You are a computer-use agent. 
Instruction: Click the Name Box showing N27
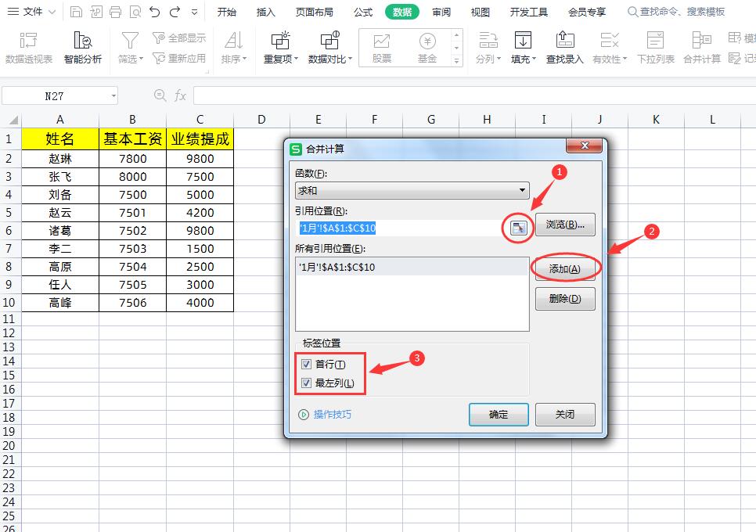coord(55,96)
